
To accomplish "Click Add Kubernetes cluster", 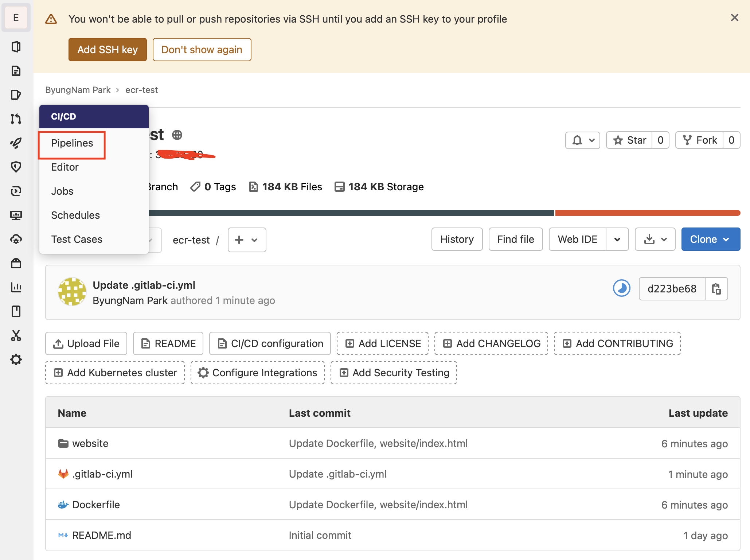I will [115, 373].
